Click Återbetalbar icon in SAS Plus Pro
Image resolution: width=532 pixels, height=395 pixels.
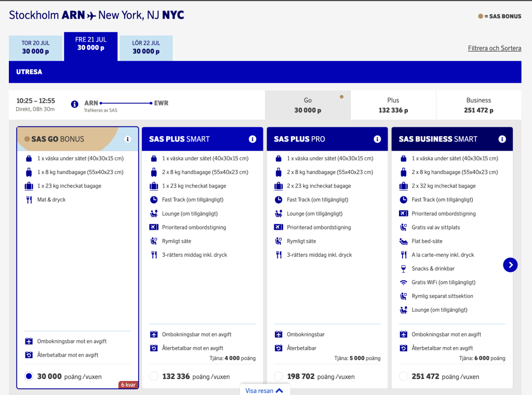(278, 348)
